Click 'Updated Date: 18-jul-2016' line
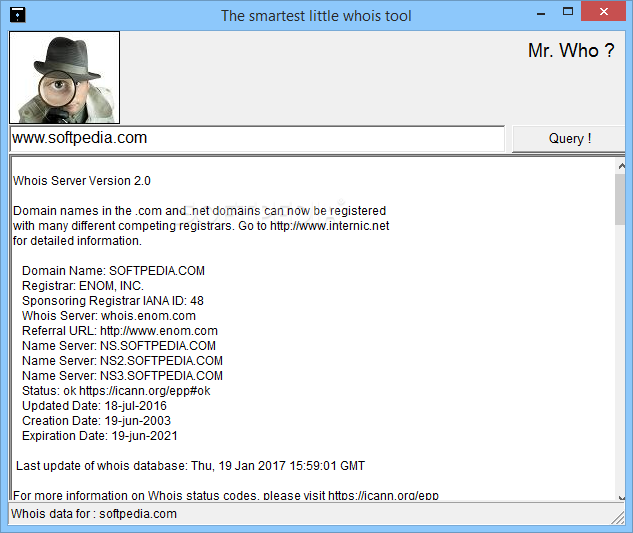The image size is (633, 533). point(94,406)
